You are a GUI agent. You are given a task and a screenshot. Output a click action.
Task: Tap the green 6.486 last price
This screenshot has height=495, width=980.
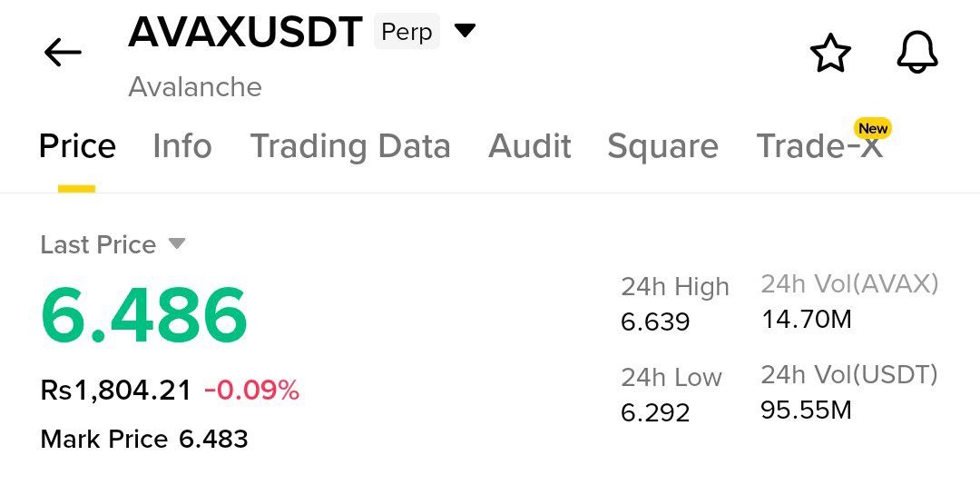coord(143,315)
